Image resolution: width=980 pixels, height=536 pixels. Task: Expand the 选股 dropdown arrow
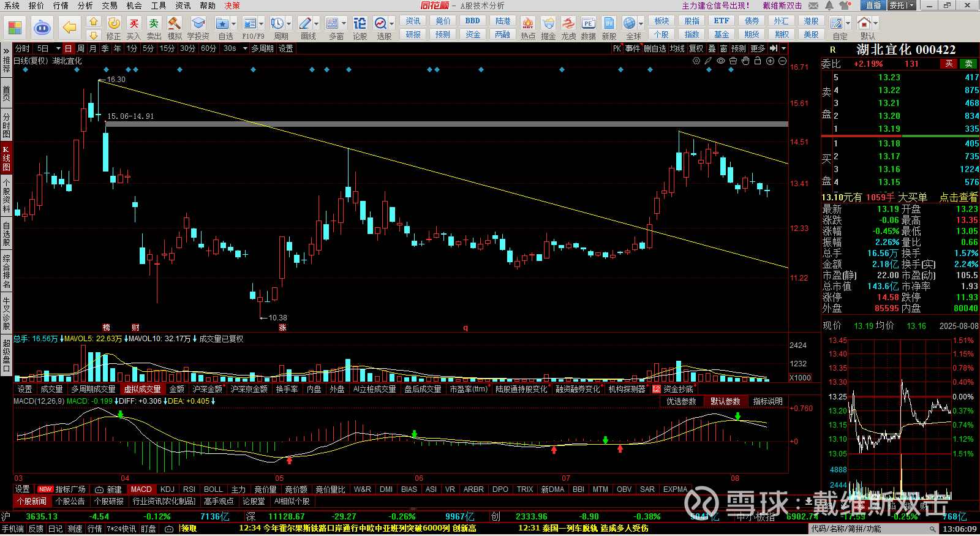pos(392,23)
